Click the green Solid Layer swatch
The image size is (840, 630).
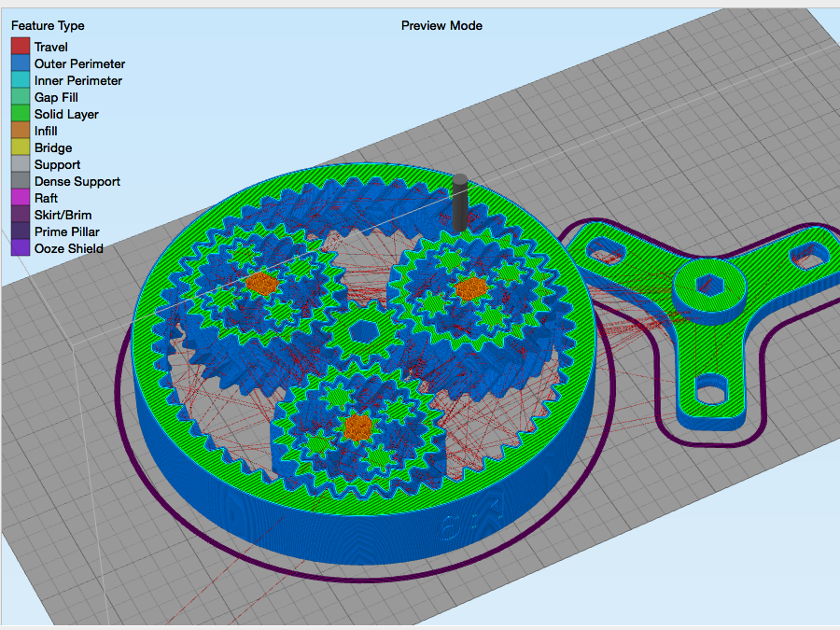[x=21, y=114]
